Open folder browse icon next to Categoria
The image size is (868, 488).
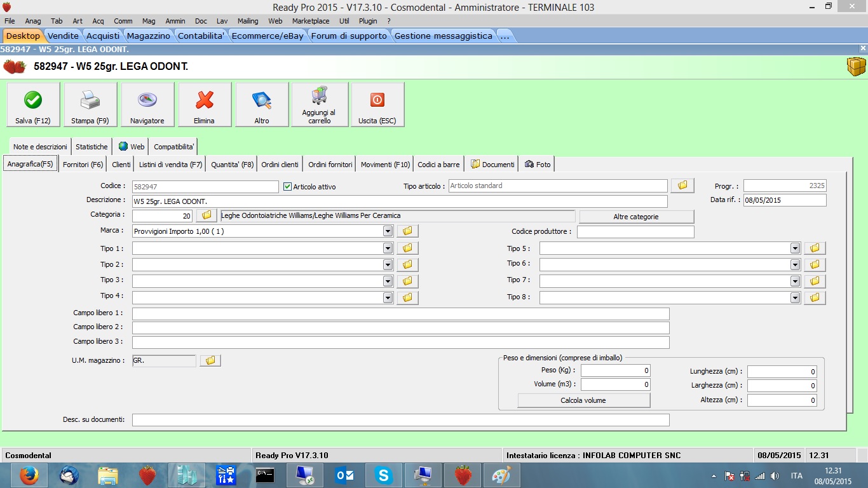click(207, 215)
